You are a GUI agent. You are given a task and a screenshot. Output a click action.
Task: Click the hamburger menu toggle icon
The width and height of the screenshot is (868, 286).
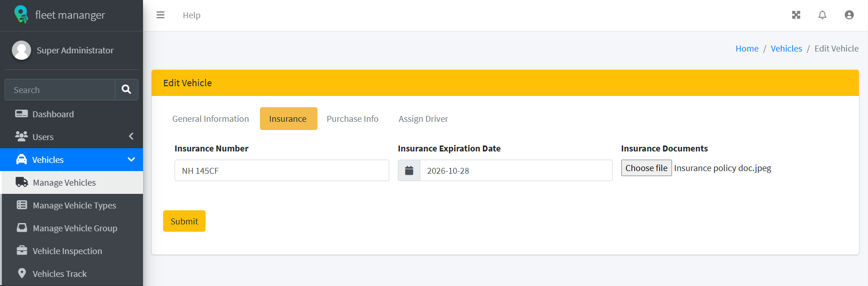[160, 15]
